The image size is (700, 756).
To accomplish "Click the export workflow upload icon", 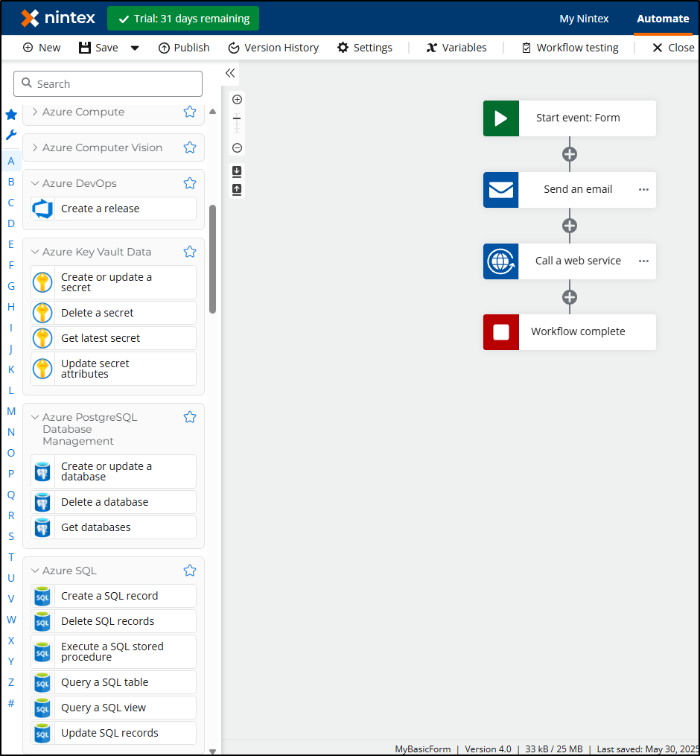I will pyautogui.click(x=237, y=189).
